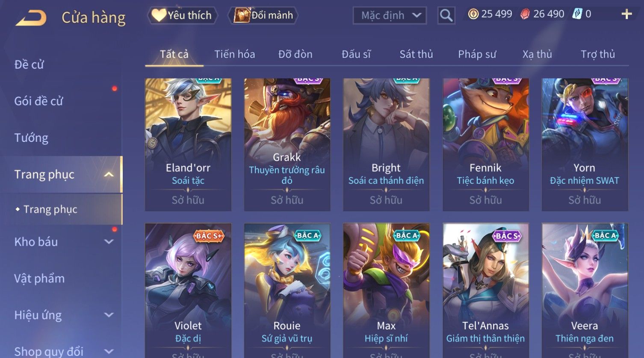This screenshot has height=358, width=644.
Task: Select the Tiến hóa tab
Action: tap(234, 54)
